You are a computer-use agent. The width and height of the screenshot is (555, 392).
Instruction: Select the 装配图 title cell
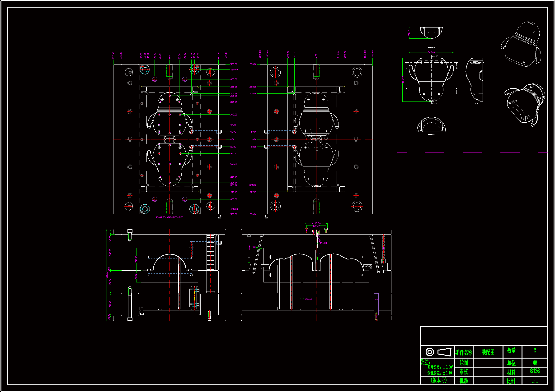(488, 352)
